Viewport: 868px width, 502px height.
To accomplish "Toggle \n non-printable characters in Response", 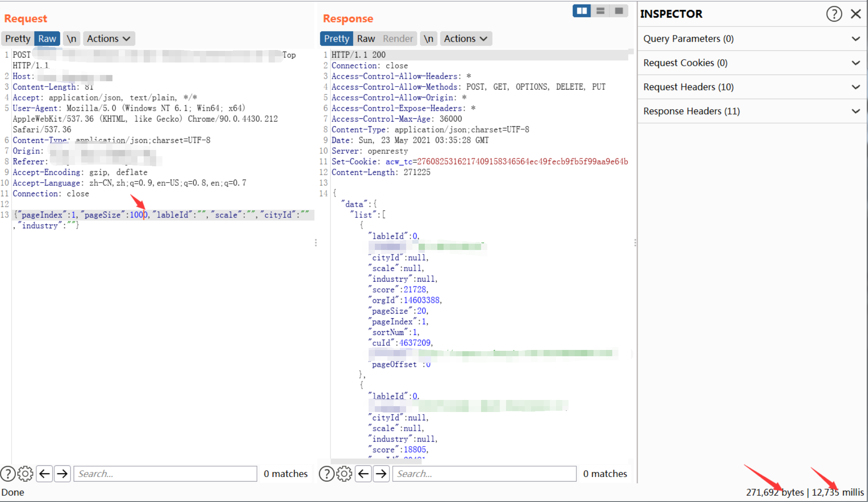I will [x=428, y=39].
